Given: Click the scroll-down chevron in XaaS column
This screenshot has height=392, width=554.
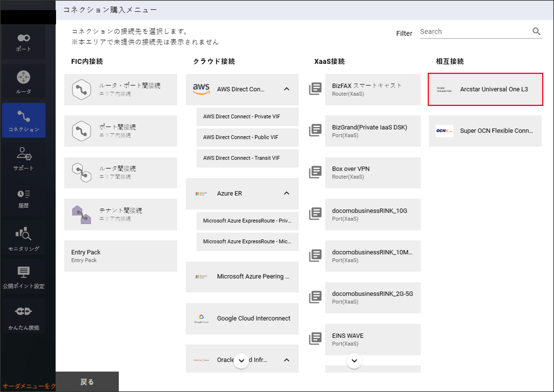Looking at the screenshot, I should 354,361.
